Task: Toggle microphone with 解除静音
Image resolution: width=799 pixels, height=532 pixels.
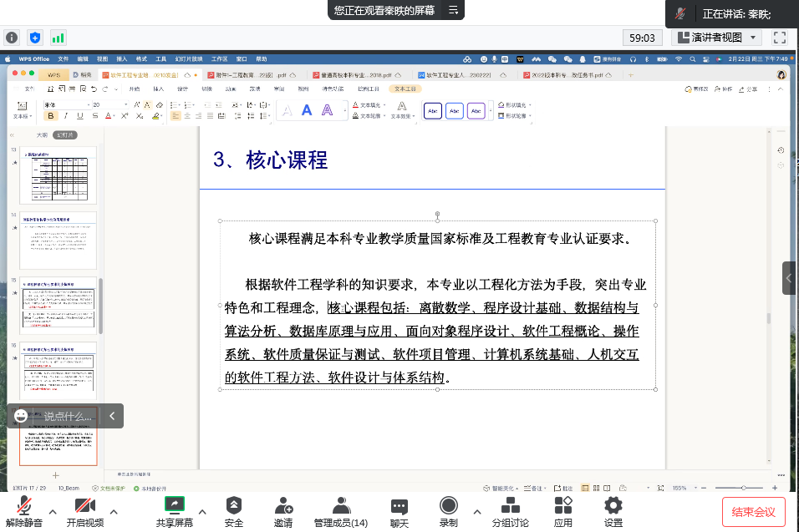Action: pos(24,511)
